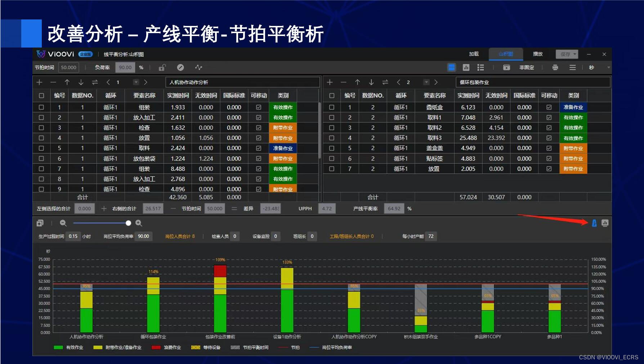Click the 检查人员 count field
The height and width of the screenshot is (364, 644).
[x=235, y=236]
